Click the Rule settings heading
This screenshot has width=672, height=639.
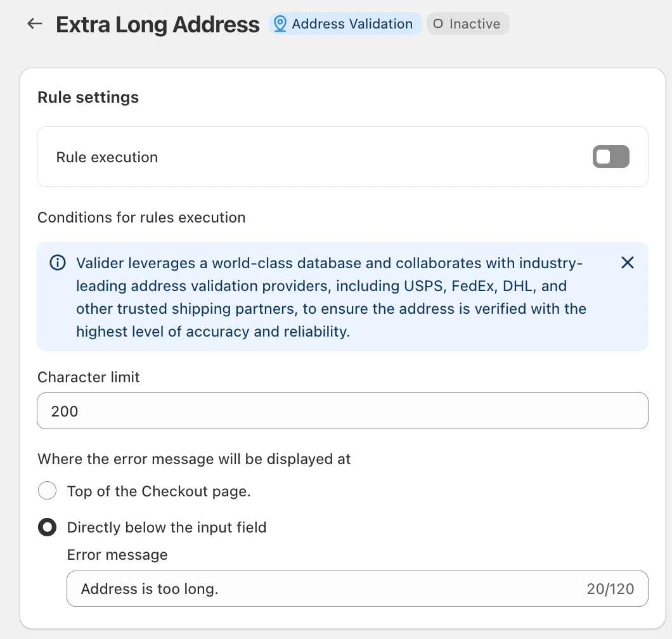[x=88, y=97]
